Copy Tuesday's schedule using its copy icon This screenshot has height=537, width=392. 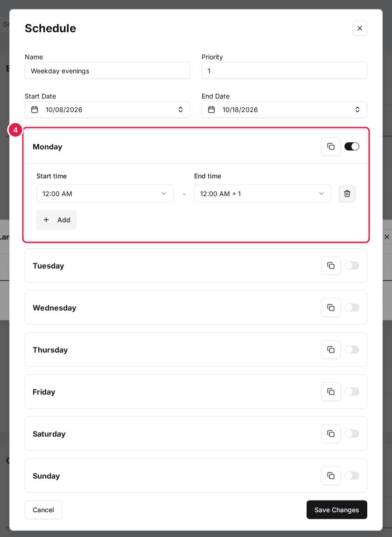[x=331, y=265]
